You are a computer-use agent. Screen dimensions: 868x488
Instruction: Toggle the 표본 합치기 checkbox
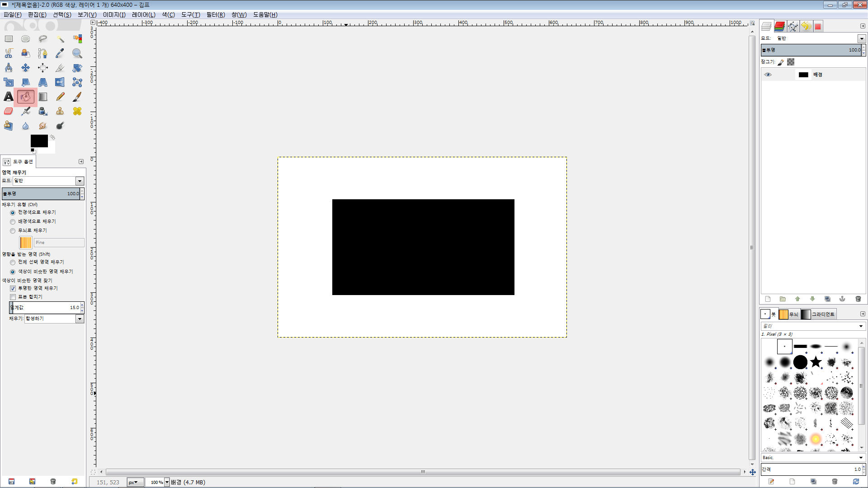point(13,297)
